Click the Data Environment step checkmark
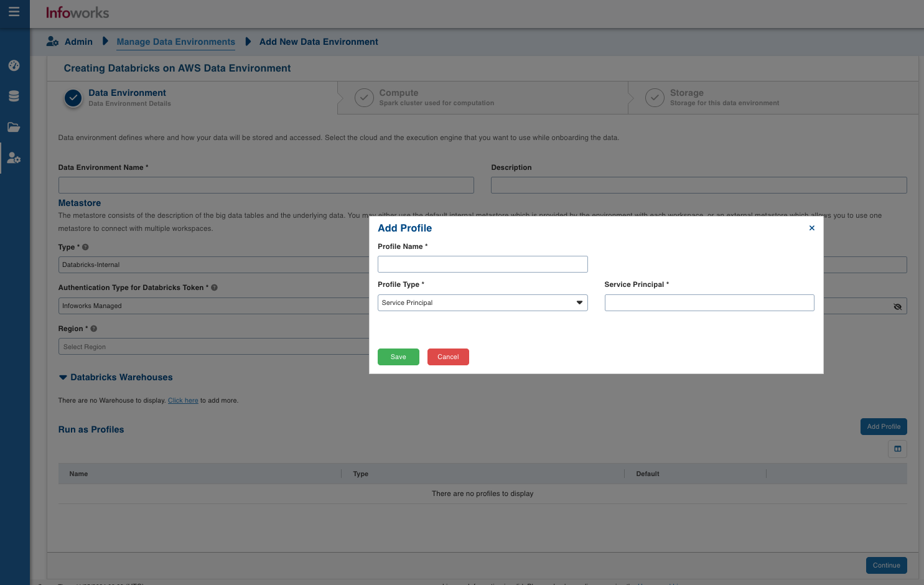The height and width of the screenshot is (585, 924). pyautogui.click(x=73, y=98)
